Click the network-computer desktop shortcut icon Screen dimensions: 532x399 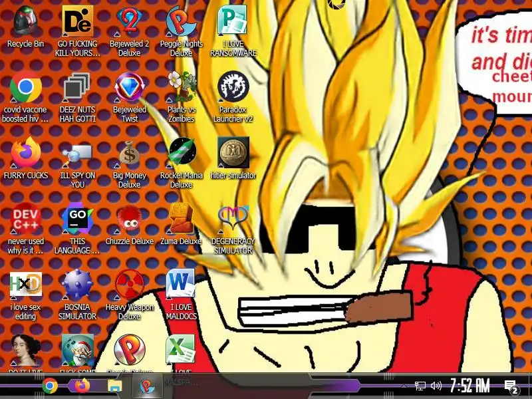click(x=77, y=154)
